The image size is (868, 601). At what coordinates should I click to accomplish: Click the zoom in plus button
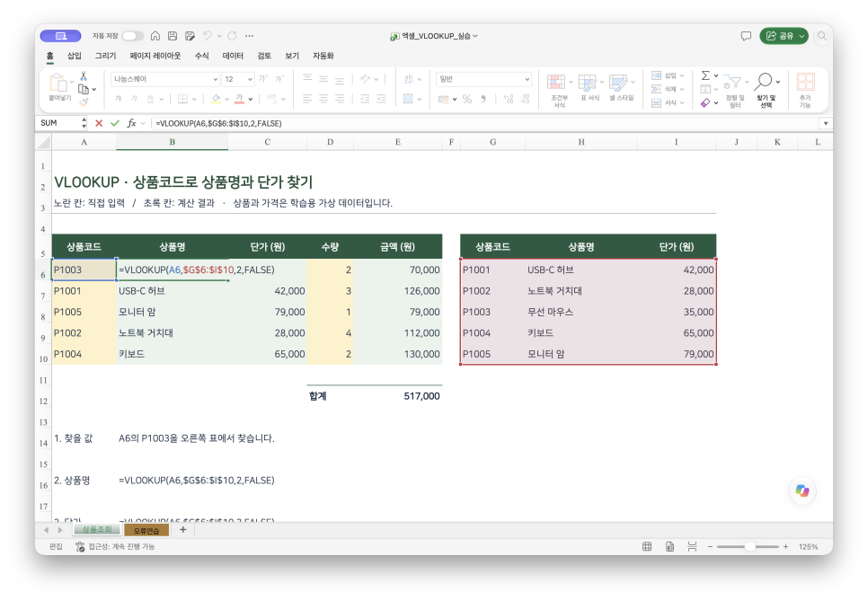pos(785,546)
